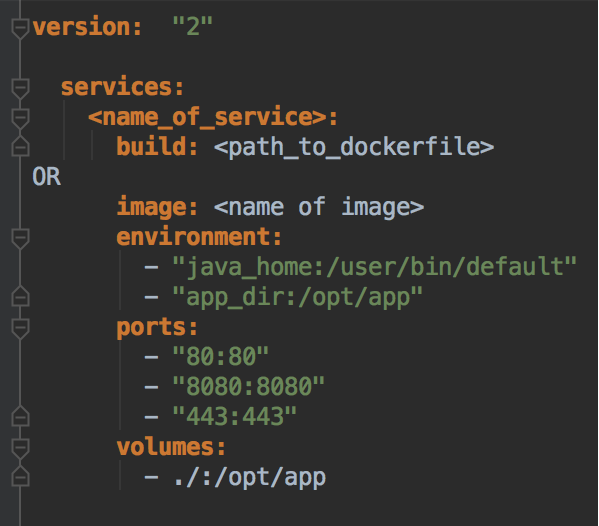599x526 pixels.
Task: Collapse the services block fold marker
Action: (x=20, y=89)
